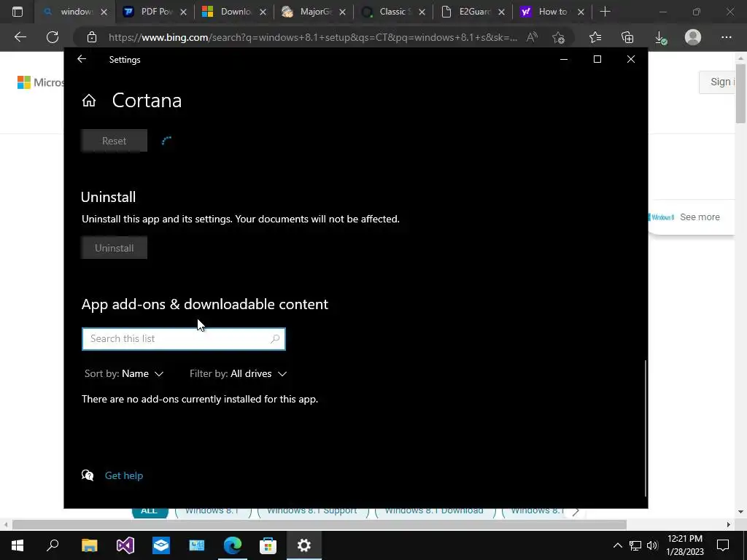This screenshot has height=560, width=747.
Task: Open the Get help link
Action: point(124,475)
